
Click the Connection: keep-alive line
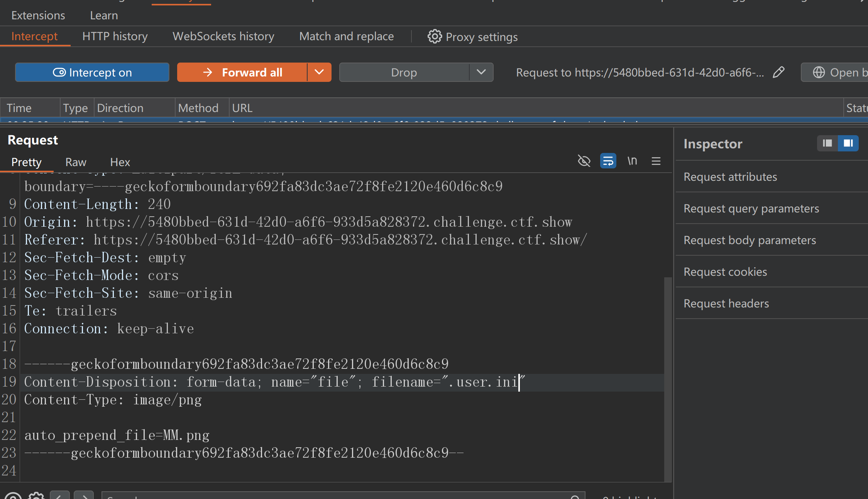click(x=109, y=329)
